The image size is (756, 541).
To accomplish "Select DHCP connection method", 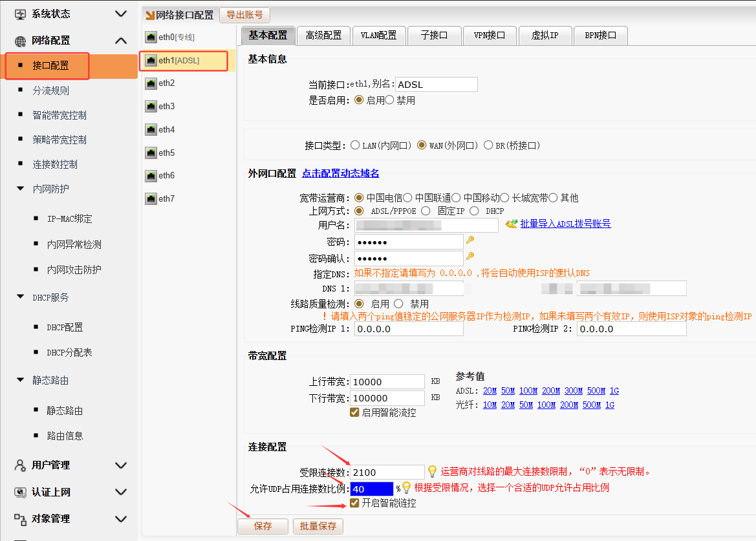I will click(475, 211).
